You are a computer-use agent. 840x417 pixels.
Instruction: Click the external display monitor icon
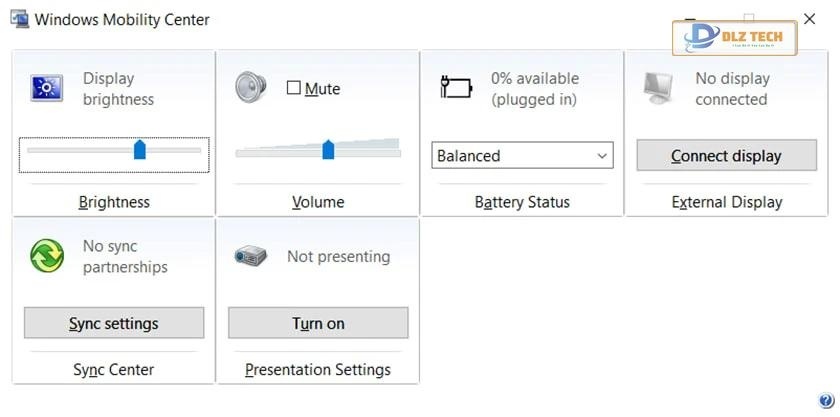(660, 88)
